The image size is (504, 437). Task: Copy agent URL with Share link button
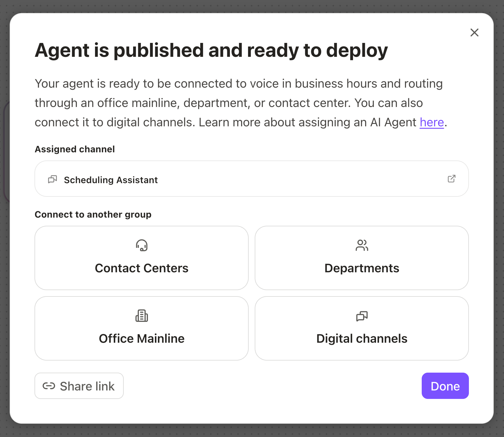coord(79,386)
